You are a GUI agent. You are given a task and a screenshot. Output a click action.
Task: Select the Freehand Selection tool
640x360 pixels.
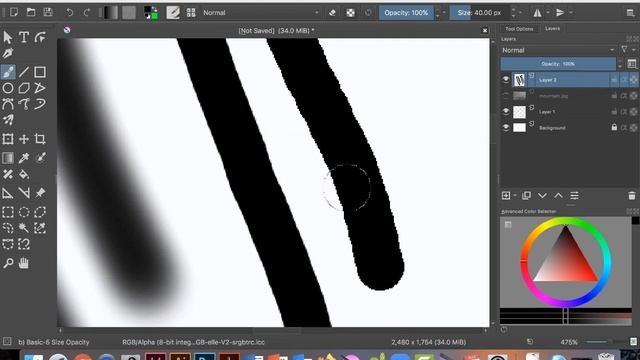tap(8, 228)
